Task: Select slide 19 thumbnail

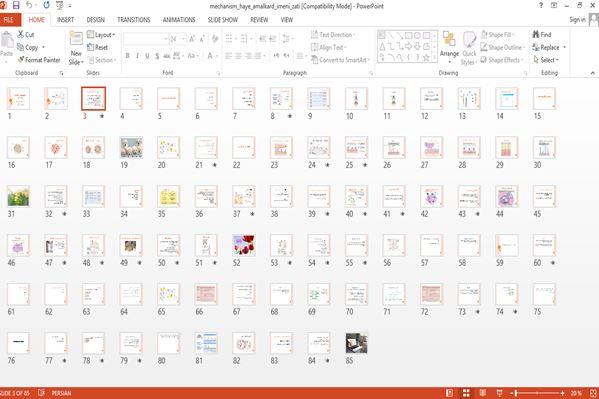Action: pyautogui.click(x=131, y=148)
